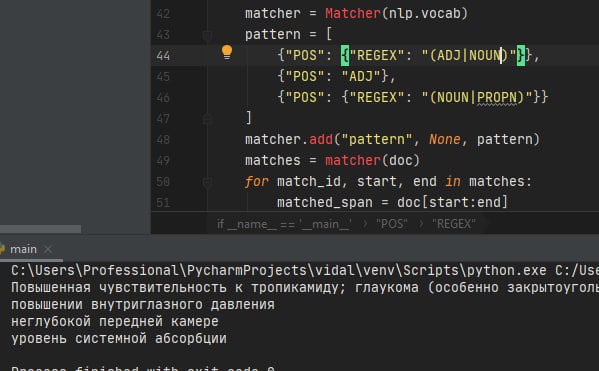
Task: Close the main run tab
Action: tap(48, 249)
